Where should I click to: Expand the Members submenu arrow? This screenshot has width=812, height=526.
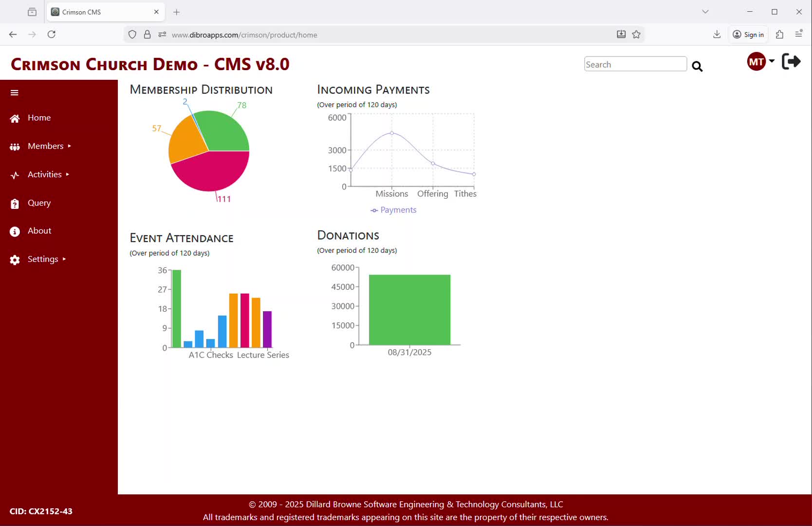(70, 146)
